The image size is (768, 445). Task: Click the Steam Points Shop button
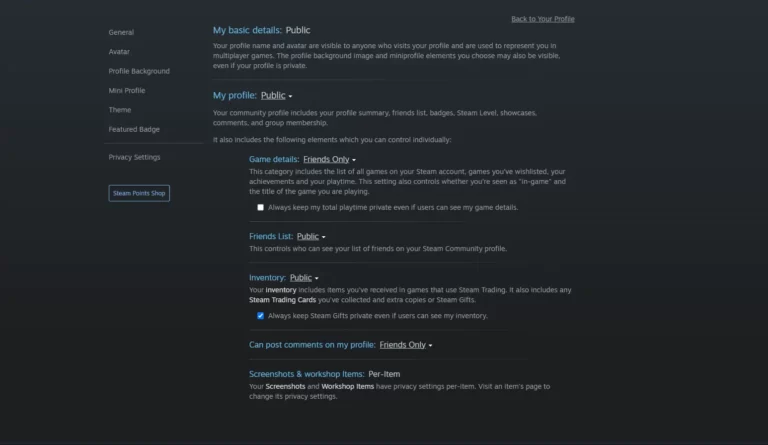(139, 193)
